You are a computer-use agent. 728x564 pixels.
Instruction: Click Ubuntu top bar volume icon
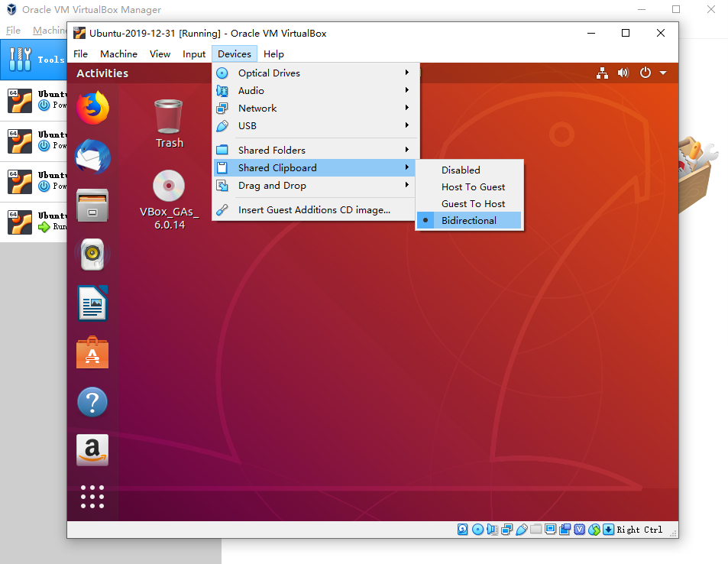(x=623, y=73)
